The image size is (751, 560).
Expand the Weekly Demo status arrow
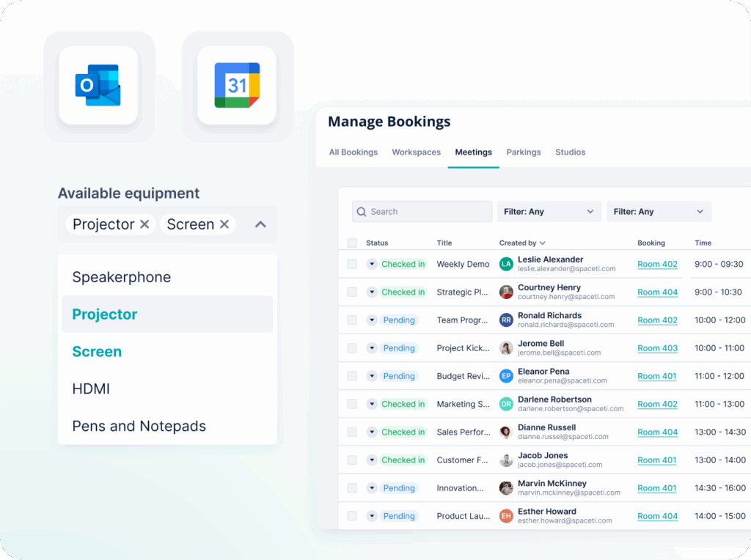coord(372,264)
